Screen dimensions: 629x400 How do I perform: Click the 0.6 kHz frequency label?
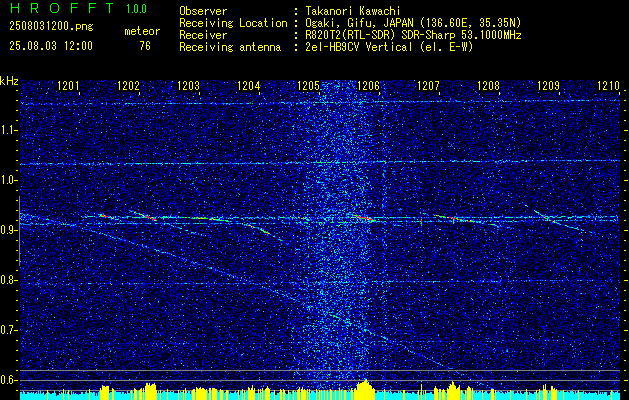tap(8, 380)
